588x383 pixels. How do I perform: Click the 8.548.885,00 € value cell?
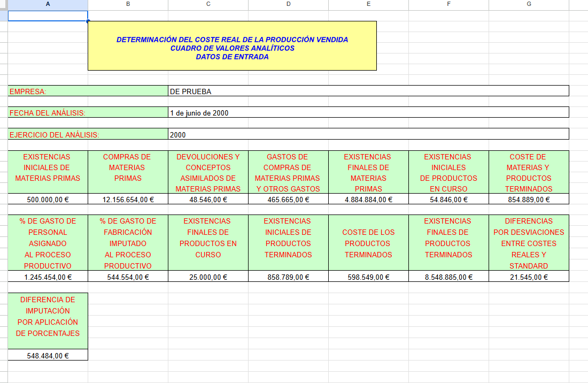pos(448,277)
